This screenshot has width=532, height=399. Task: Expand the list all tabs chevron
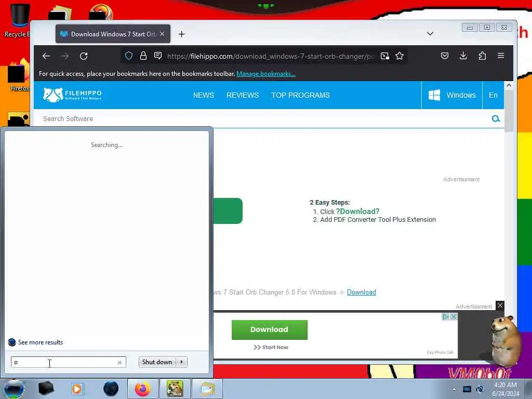click(430, 34)
